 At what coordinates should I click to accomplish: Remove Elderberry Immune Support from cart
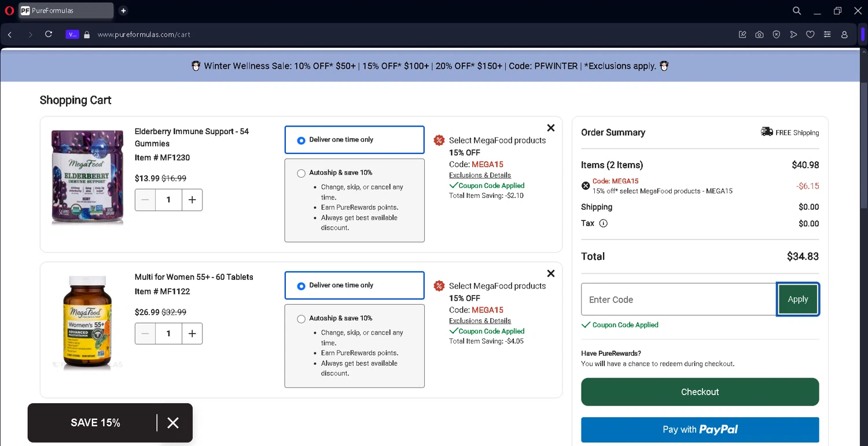click(x=550, y=128)
